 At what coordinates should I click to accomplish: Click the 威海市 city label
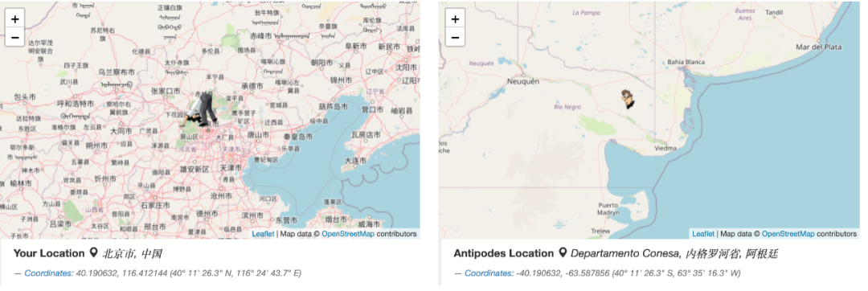point(369,224)
